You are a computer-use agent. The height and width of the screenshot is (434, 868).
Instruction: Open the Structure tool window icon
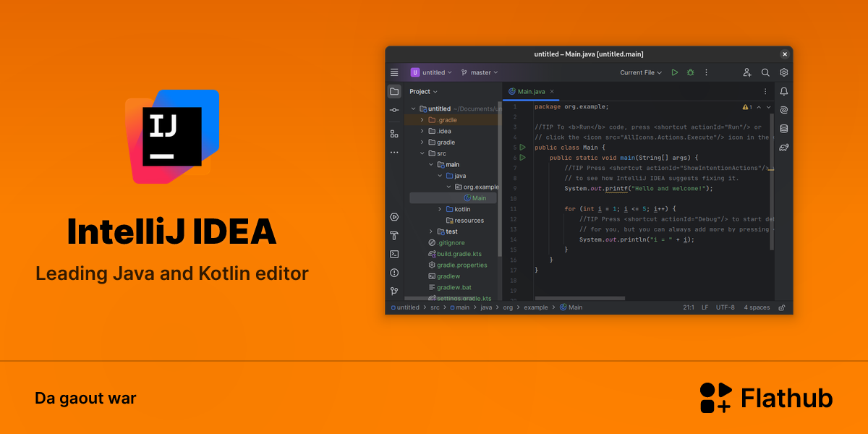pyautogui.click(x=394, y=134)
